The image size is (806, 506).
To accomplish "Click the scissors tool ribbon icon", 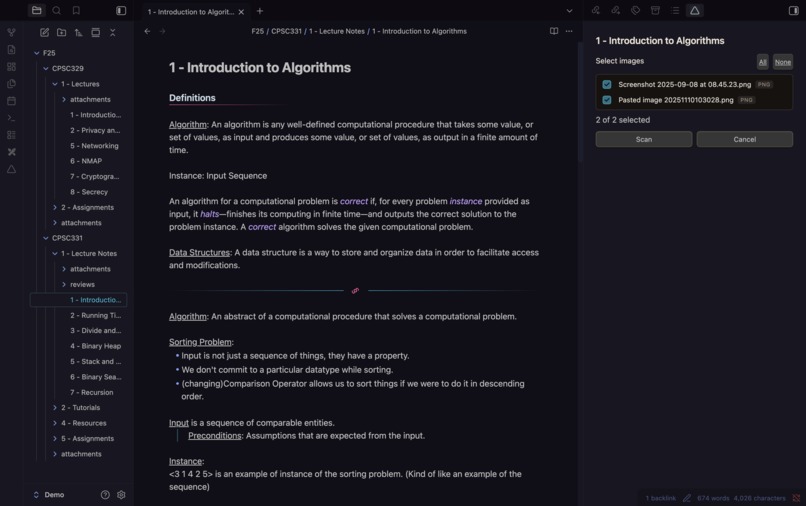I will (11, 152).
